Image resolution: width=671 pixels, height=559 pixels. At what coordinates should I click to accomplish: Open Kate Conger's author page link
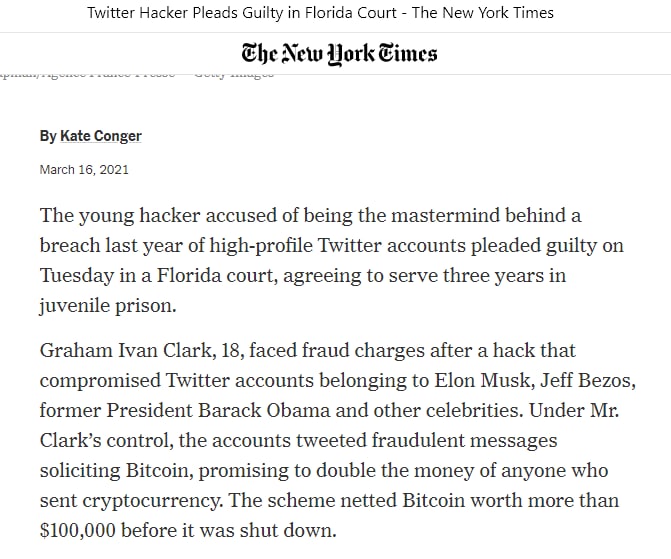[x=101, y=136]
